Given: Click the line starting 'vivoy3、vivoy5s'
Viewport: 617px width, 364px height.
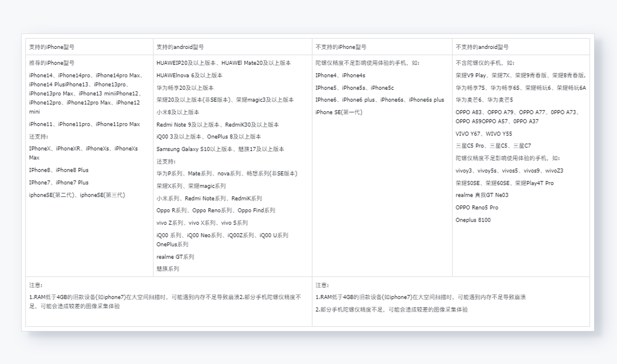Looking at the screenshot, I should (509, 171).
